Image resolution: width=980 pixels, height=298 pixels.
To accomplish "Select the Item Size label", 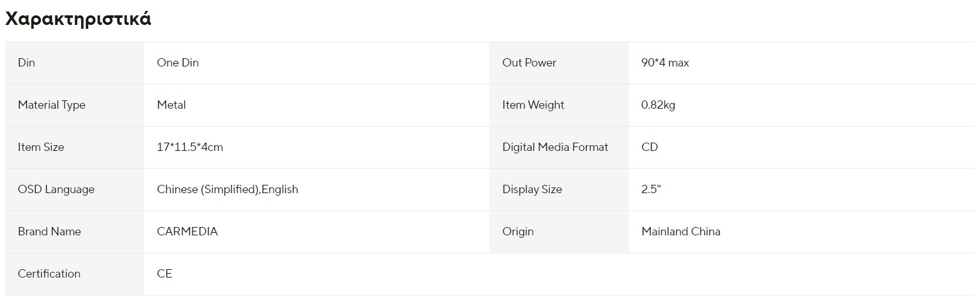I will (41, 147).
